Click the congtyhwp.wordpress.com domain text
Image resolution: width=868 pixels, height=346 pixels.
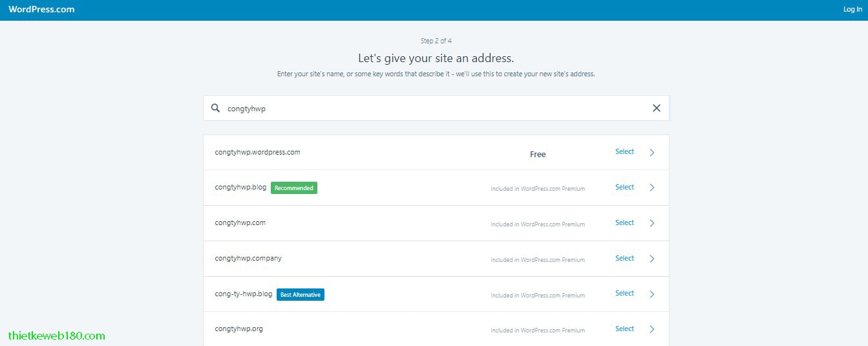(257, 153)
